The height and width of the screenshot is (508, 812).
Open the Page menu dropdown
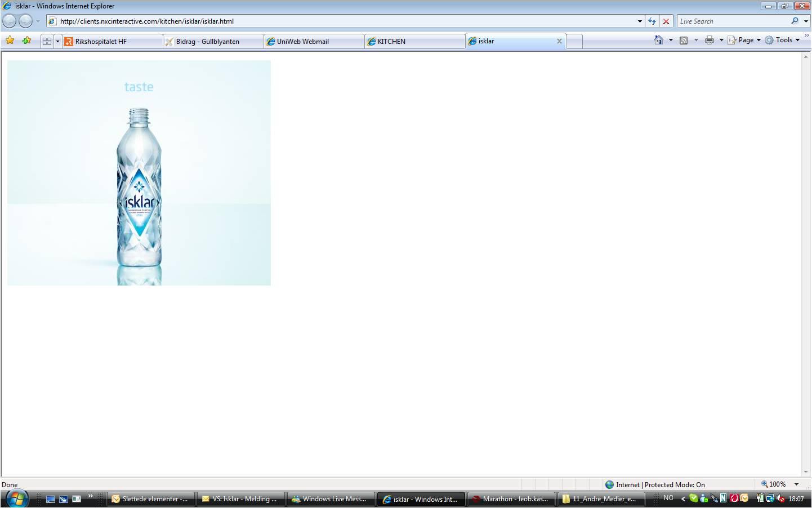coord(744,40)
